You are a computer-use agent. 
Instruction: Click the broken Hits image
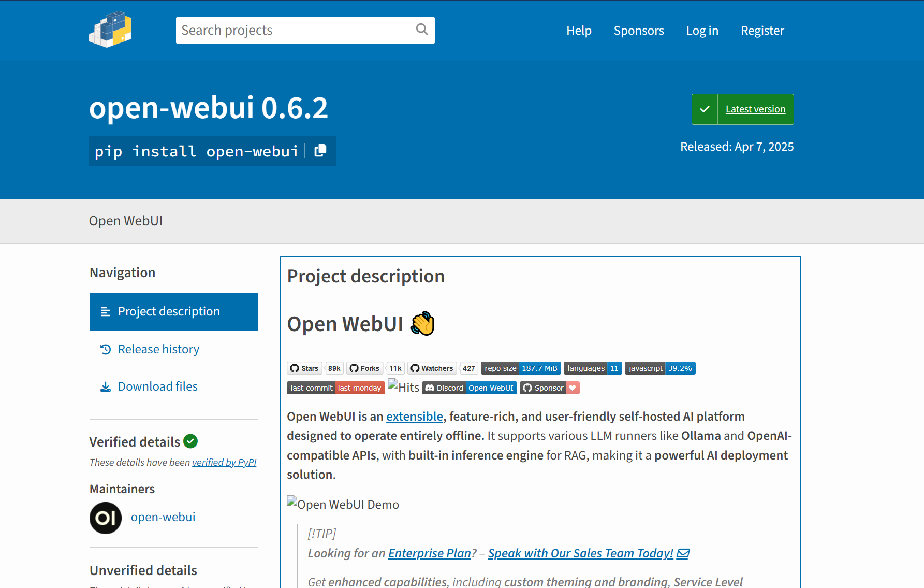pyautogui.click(x=403, y=386)
